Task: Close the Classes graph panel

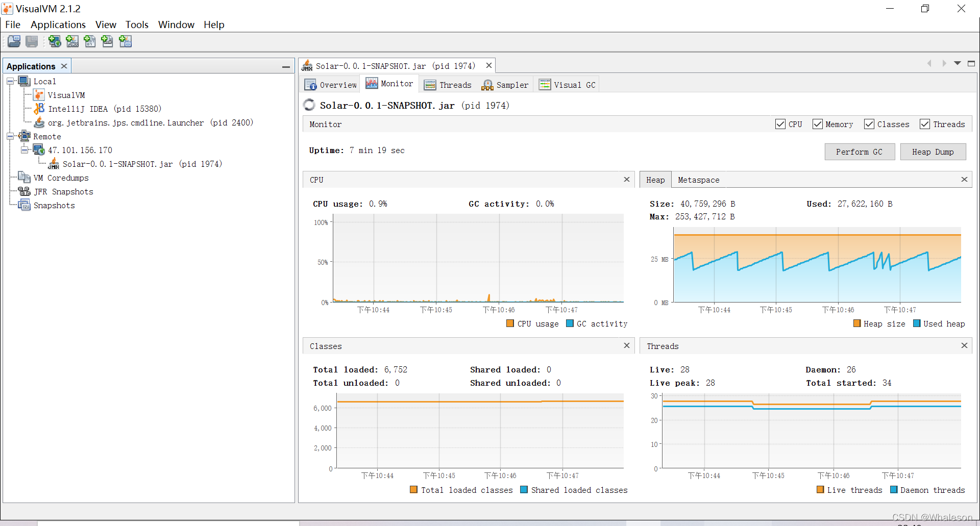Action: point(627,346)
